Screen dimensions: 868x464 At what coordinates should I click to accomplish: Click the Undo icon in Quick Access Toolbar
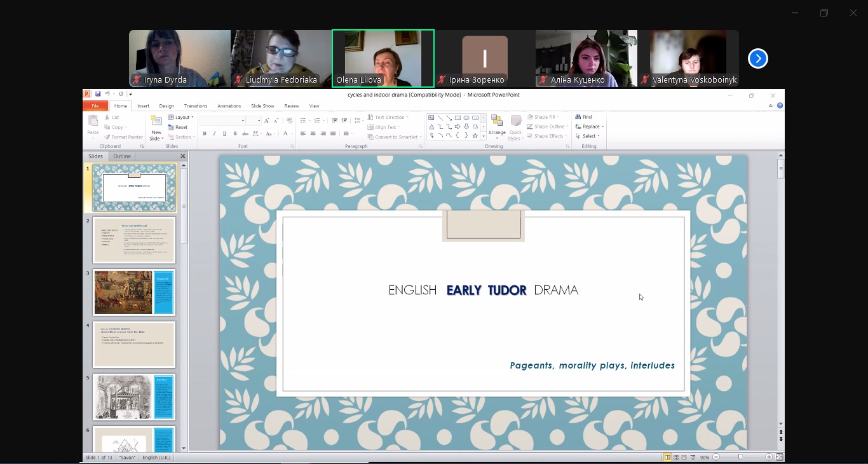107,94
